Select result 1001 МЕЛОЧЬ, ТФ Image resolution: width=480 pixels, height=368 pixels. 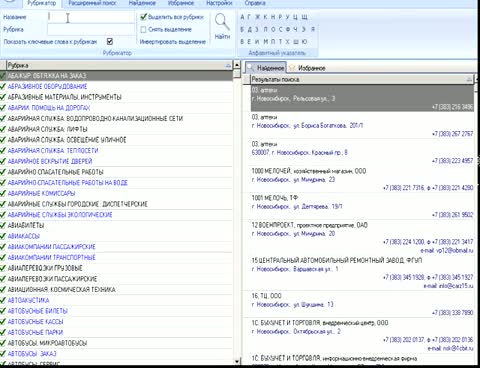click(x=362, y=206)
